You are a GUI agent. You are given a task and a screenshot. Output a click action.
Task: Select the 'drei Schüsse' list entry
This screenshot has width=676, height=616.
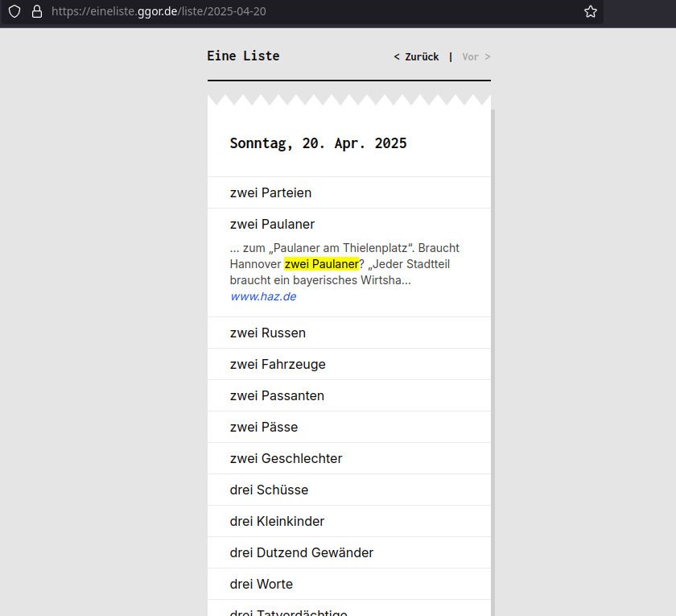click(x=349, y=490)
